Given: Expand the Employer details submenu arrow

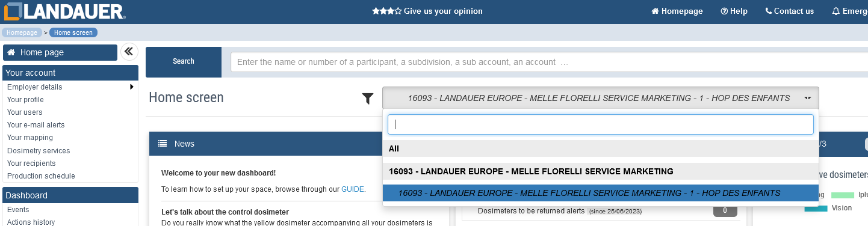Looking at the screenshot, I should tap(131, 87).
